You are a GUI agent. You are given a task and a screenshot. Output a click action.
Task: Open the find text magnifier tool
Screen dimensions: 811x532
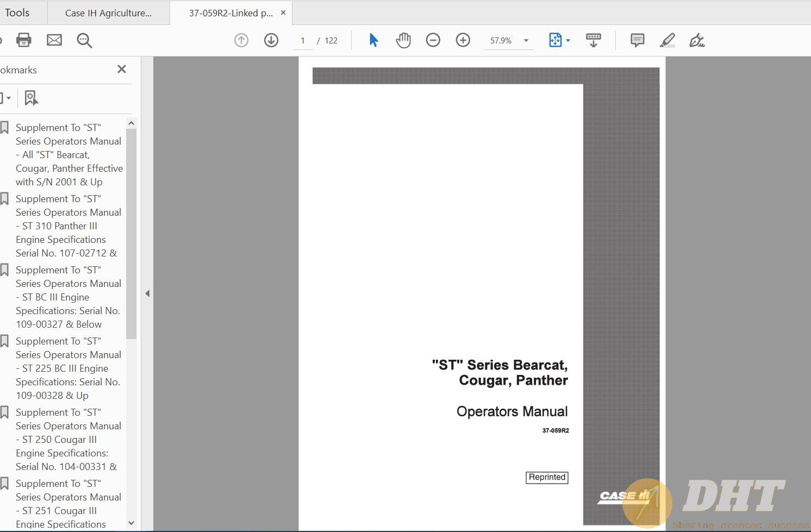tap(84, 40)
